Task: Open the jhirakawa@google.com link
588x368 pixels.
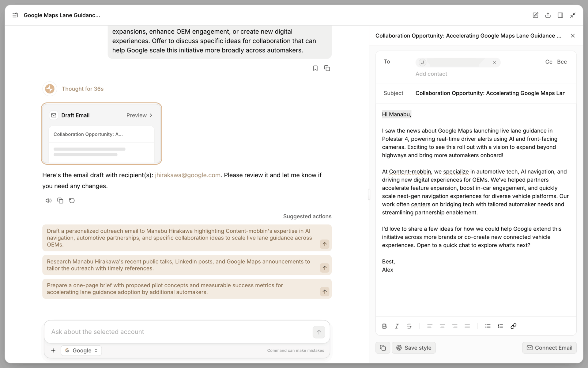Action: [187, 175]
